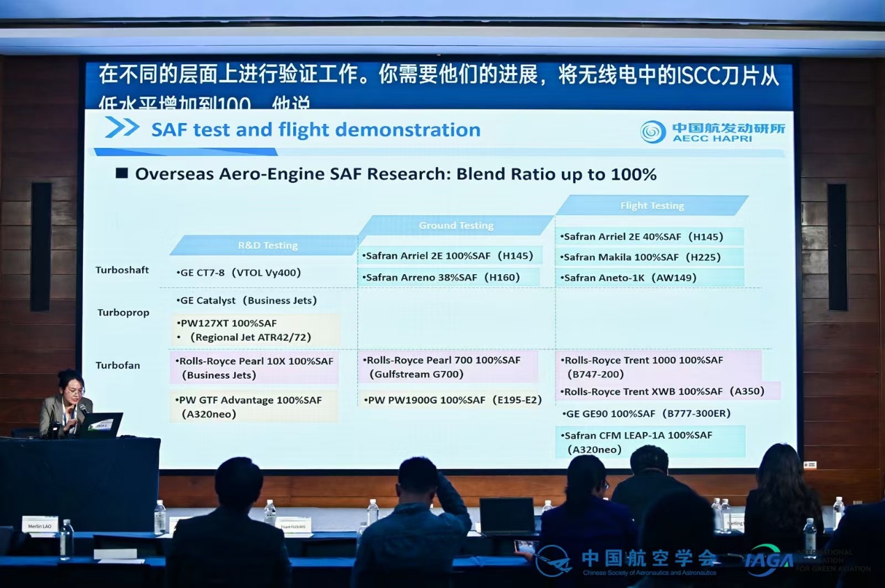Click 'GE CT7-8 (VTOL Vy400)' entry

point(239,273)
